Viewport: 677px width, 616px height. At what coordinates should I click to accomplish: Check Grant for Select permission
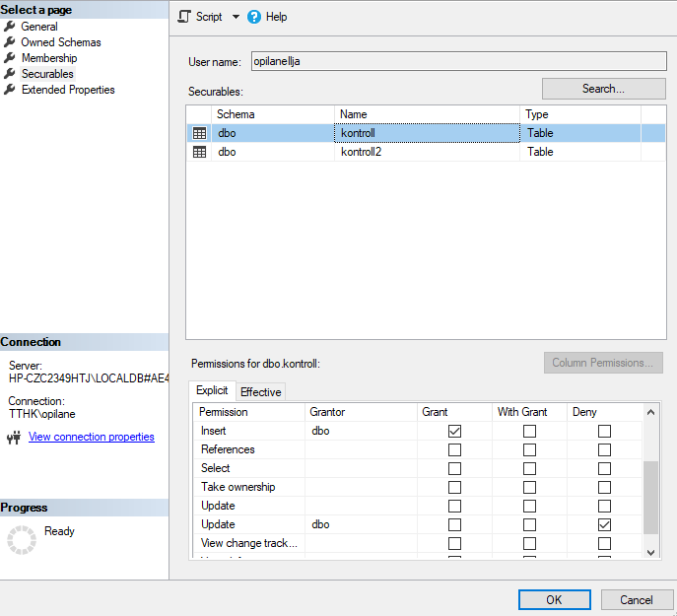tap(454, 468)
